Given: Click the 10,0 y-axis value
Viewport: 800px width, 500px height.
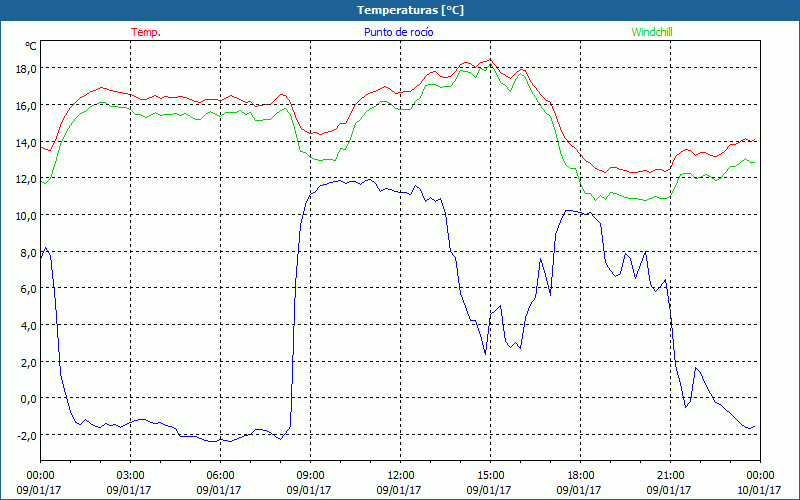Looking at the screenshot, I should pyautogui.click(x=26, y=215).
